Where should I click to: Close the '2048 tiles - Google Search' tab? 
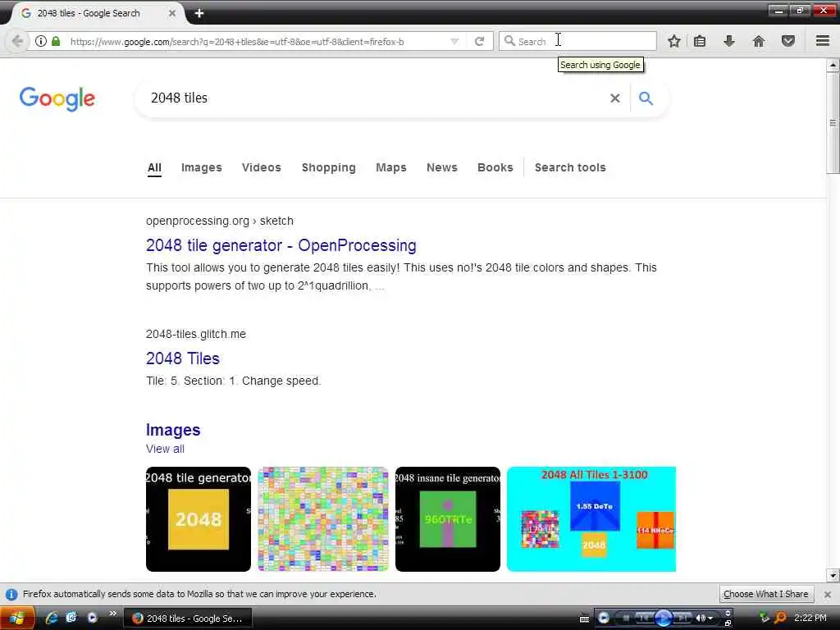pos(172,13)
